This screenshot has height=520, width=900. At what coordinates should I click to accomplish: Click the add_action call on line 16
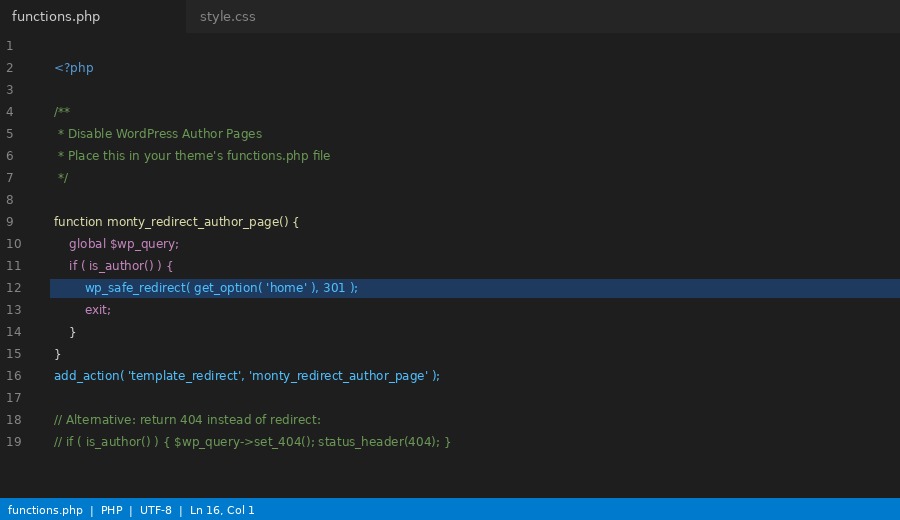click(86, 376)
